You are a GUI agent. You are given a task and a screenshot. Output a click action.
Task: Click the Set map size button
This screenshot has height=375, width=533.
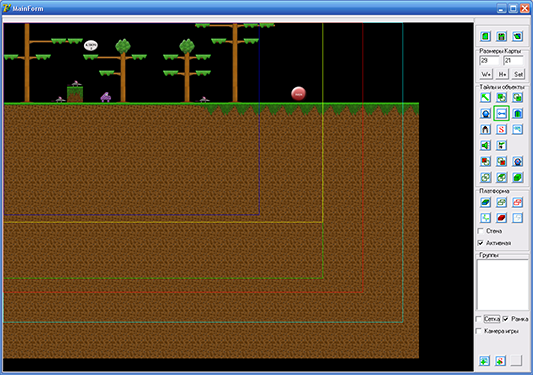(518, 74)
